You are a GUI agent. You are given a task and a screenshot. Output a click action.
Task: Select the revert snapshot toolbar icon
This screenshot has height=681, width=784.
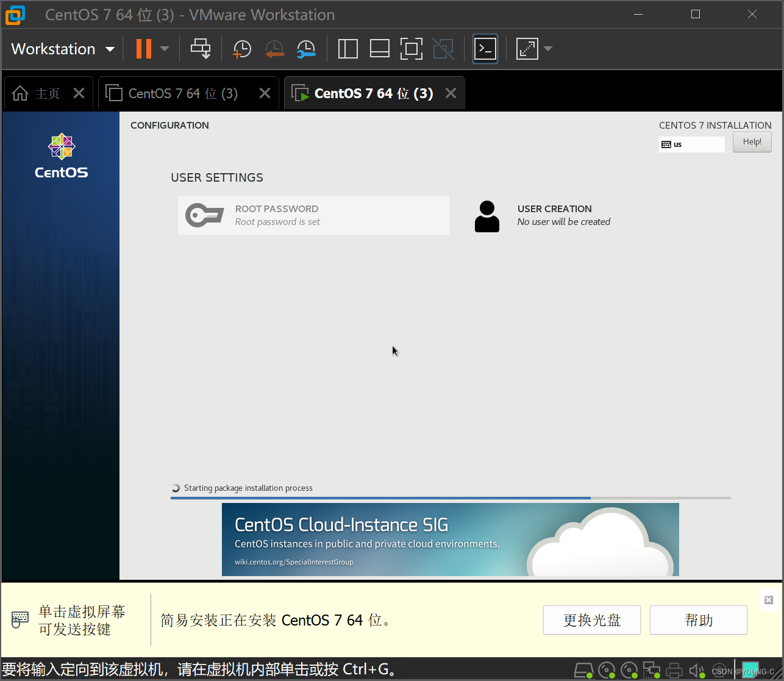tap(274, 49)
